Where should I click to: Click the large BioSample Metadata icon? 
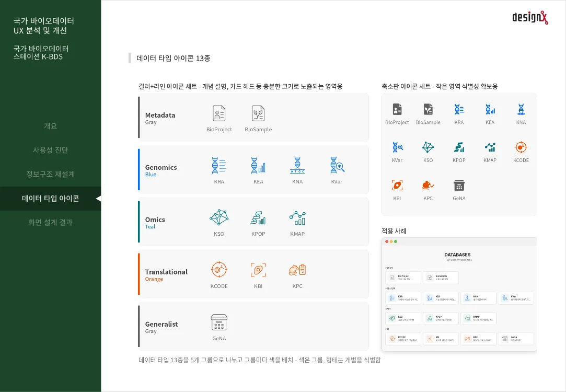tap(258, 113)
